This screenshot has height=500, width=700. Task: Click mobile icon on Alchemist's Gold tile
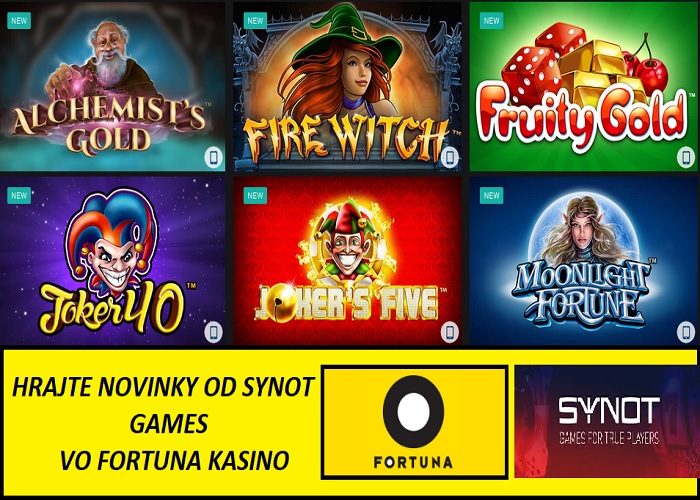213,158
